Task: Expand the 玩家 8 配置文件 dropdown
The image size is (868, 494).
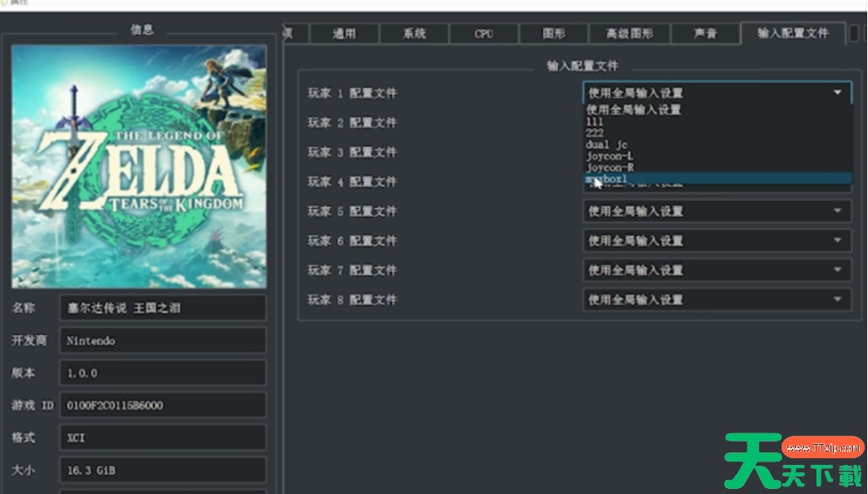Action: click(717, 299)
